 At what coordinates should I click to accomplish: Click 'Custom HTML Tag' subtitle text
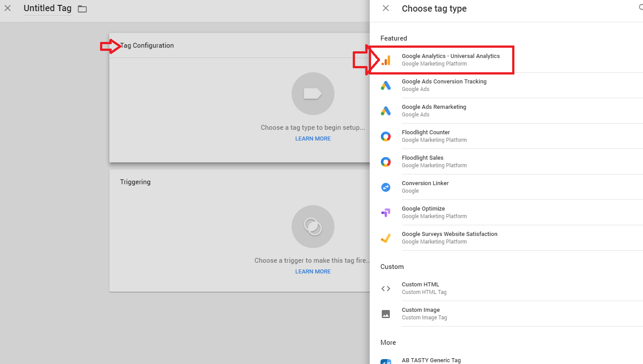point(424,292)
